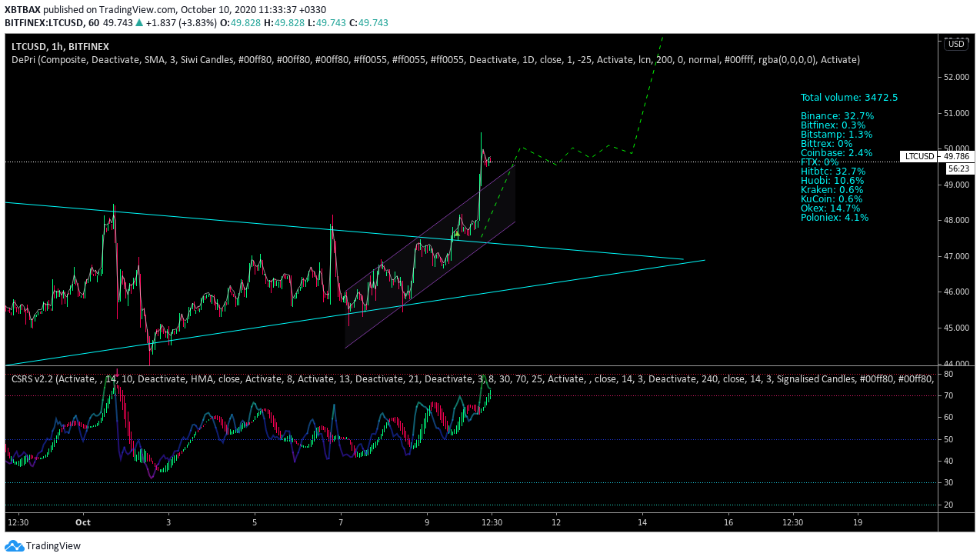Click the TradingView text link
The image size is (980, 560).
click(x=53, y=546)
